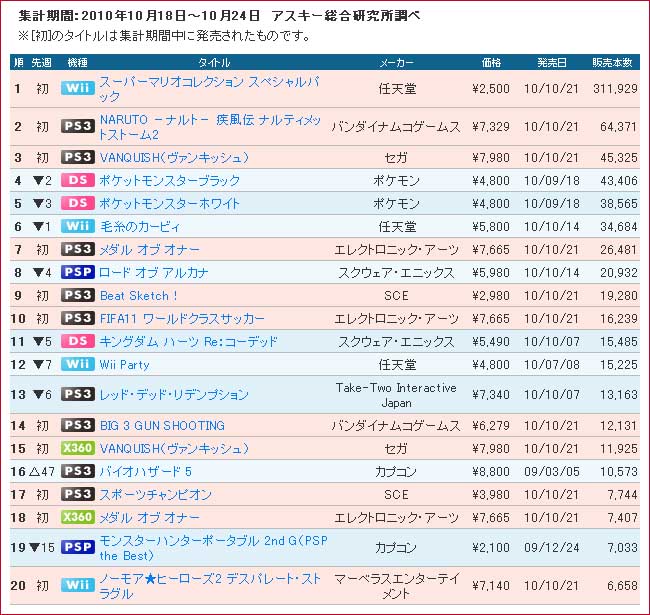Open the スポーツチャンピオン title link
The image size is (650, 615).
156,495
